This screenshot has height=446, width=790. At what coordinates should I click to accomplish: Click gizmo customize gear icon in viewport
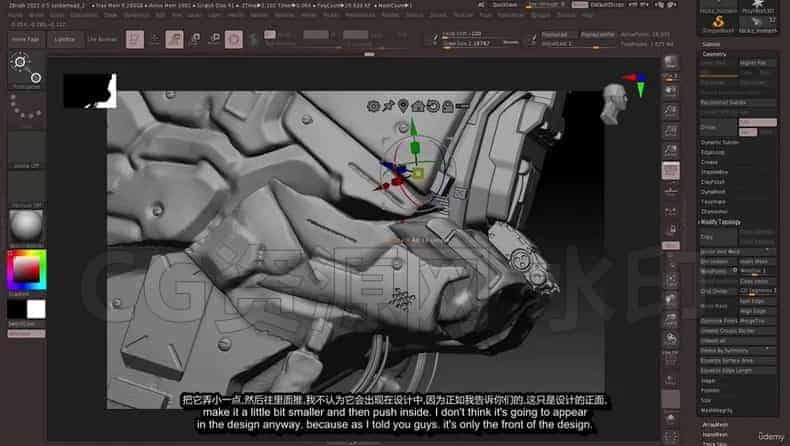(x=373, y=106)
